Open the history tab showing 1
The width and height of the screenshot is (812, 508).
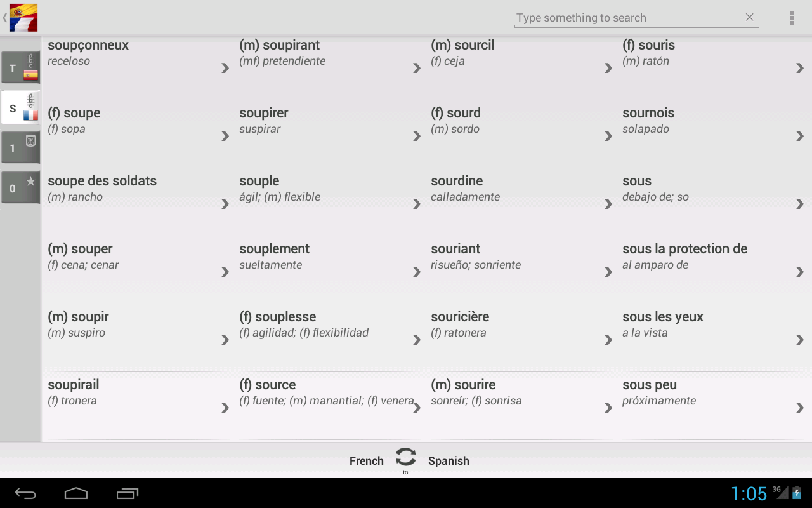tap(20, 148)
